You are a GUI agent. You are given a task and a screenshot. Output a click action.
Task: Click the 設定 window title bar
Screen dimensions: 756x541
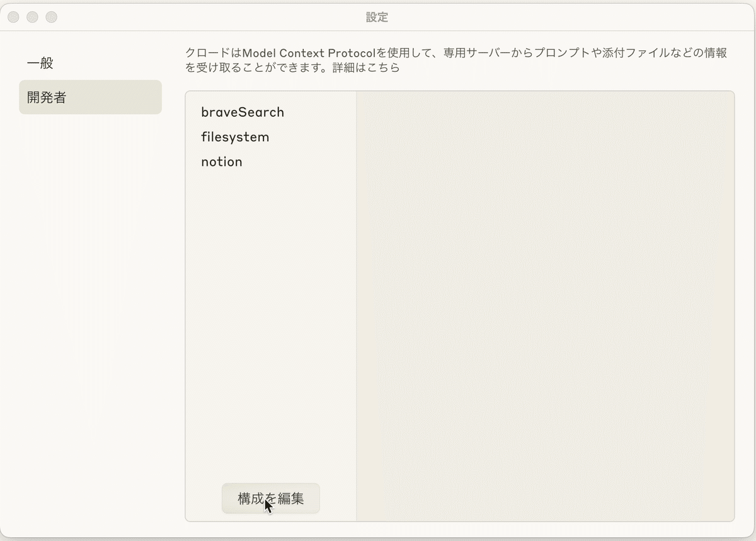click(x=377, y=17)
